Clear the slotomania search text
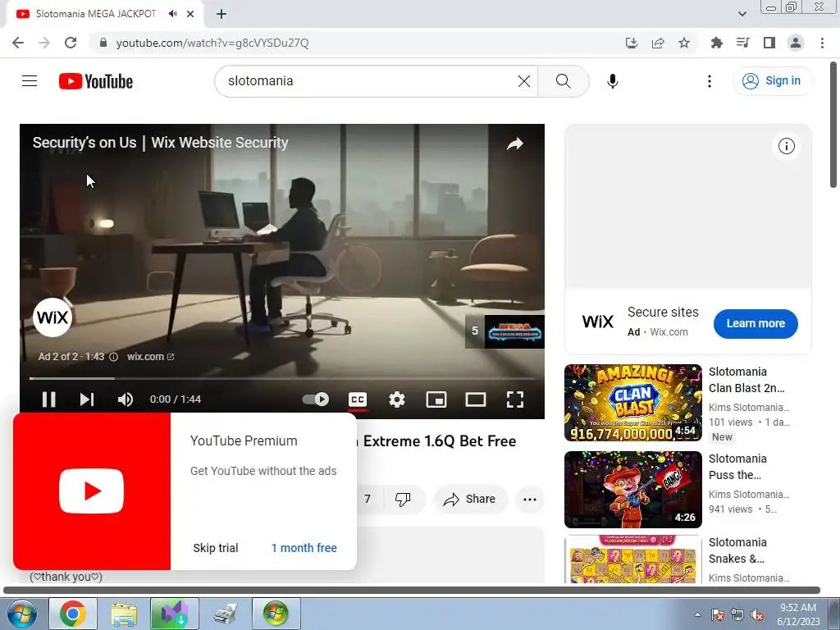Image resolution: width=840 pixels, height=630 pixels. pyautogui.click(x=524, y=81)
